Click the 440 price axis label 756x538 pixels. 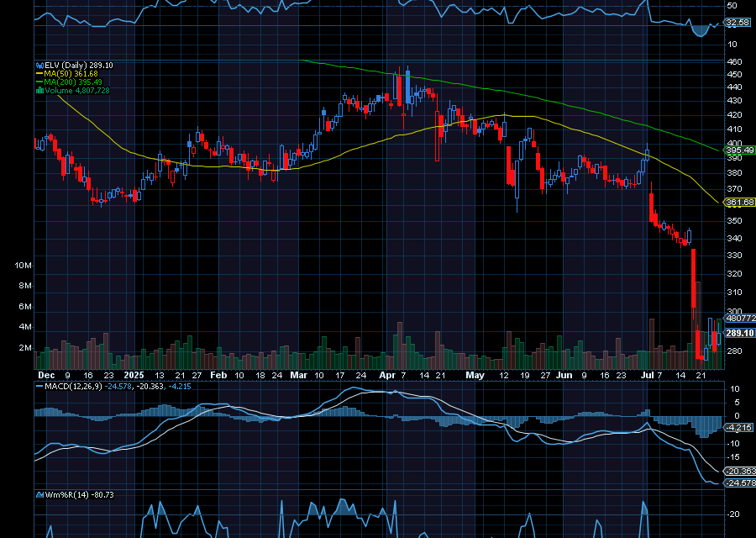point(734,87)
